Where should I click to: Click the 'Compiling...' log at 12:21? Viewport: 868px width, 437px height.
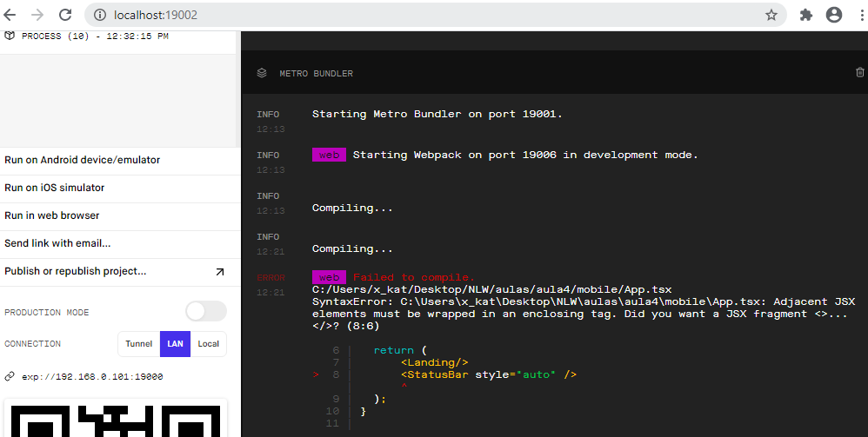click(352, 249)
